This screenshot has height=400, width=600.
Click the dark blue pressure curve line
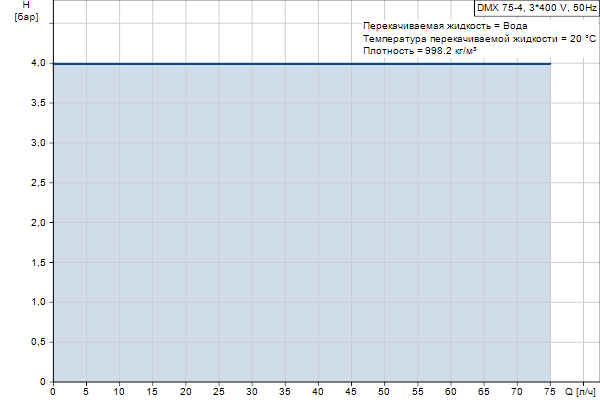point(300,63)
